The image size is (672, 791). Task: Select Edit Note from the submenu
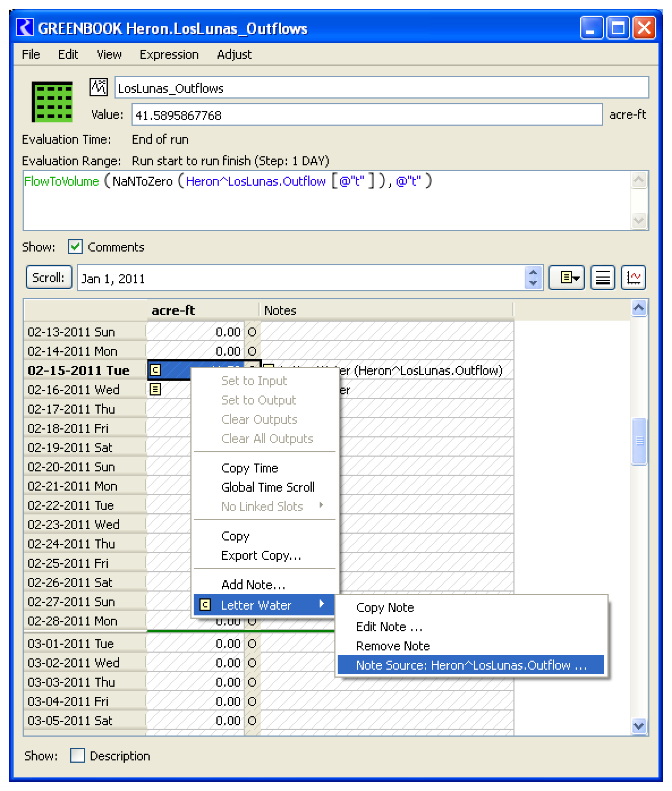click(389, 626)
